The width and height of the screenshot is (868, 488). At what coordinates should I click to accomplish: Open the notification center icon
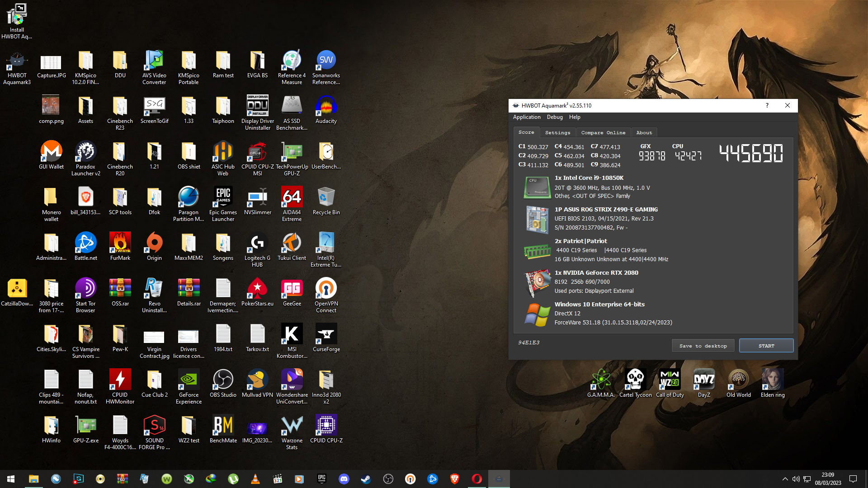853,479
